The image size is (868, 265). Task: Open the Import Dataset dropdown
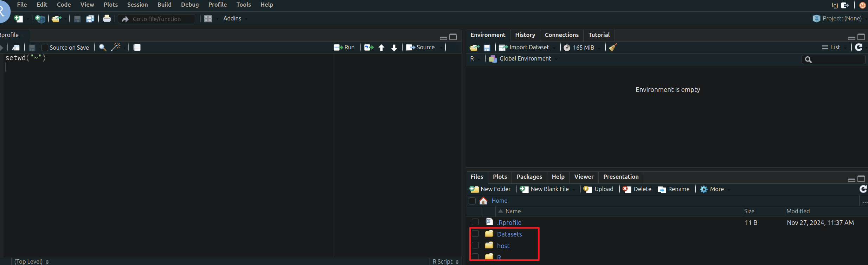(527, 48)
